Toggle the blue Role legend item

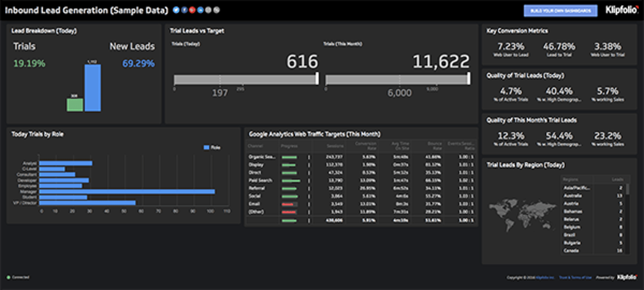[212, 147]
